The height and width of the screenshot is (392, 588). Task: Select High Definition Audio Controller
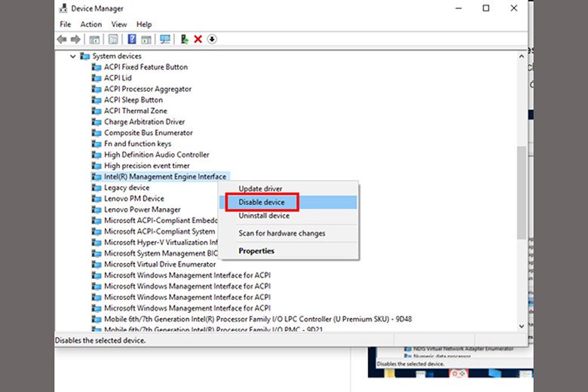tap(157, 155)
